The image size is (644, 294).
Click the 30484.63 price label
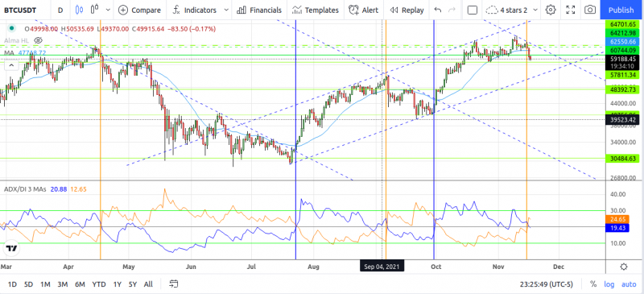pyautogui.click(x=623, y=159)
